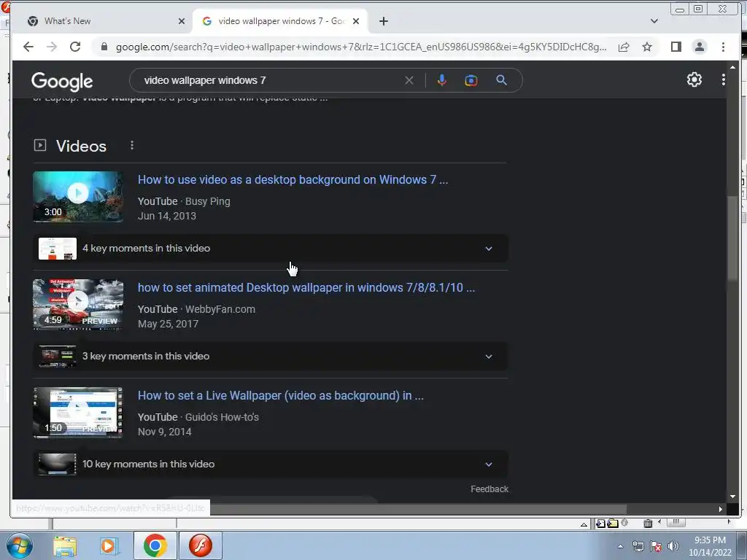Show hidden system tray icons
The image size is (747, 560).
(620, 546)
